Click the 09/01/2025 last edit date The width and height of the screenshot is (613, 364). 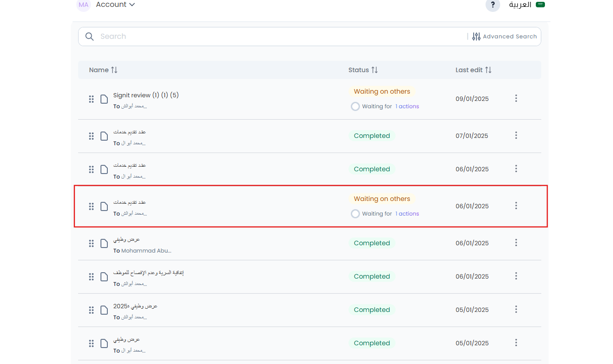[x=472, y=99]
